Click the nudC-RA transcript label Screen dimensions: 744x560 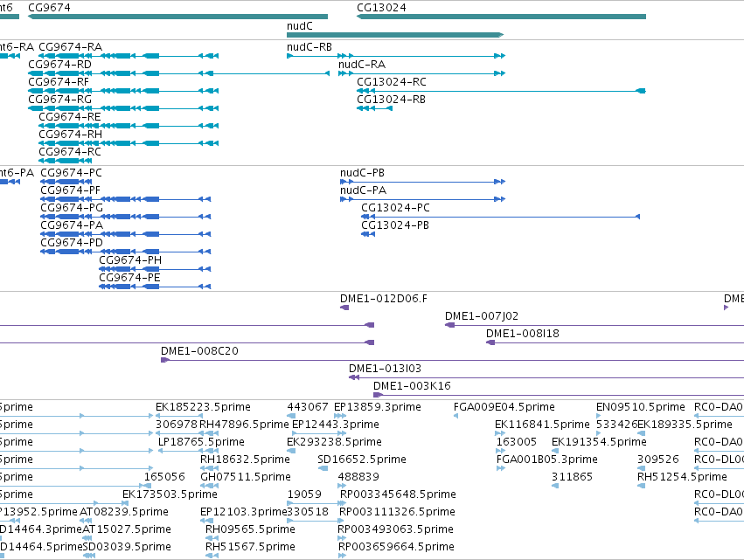[362, 65]
